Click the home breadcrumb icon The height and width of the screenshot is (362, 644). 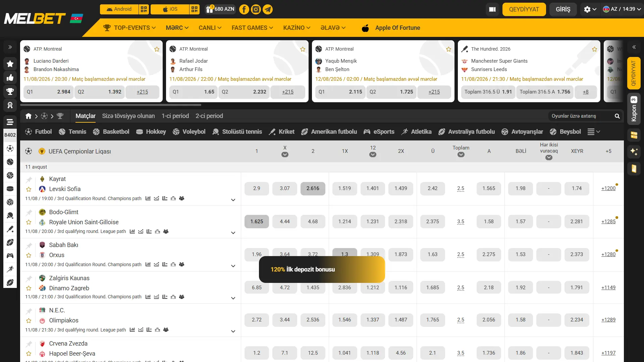(29, 116)
